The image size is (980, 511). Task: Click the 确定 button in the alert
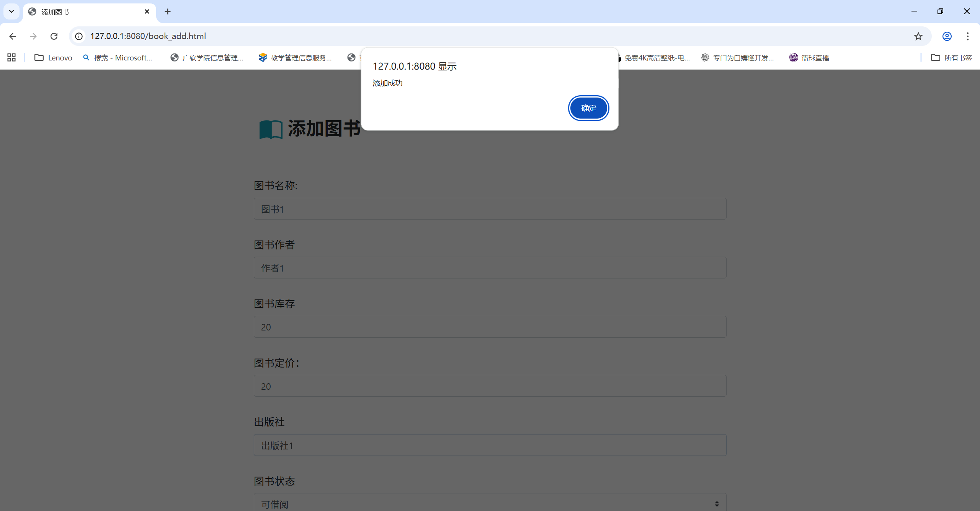click(x=588, y=108)
